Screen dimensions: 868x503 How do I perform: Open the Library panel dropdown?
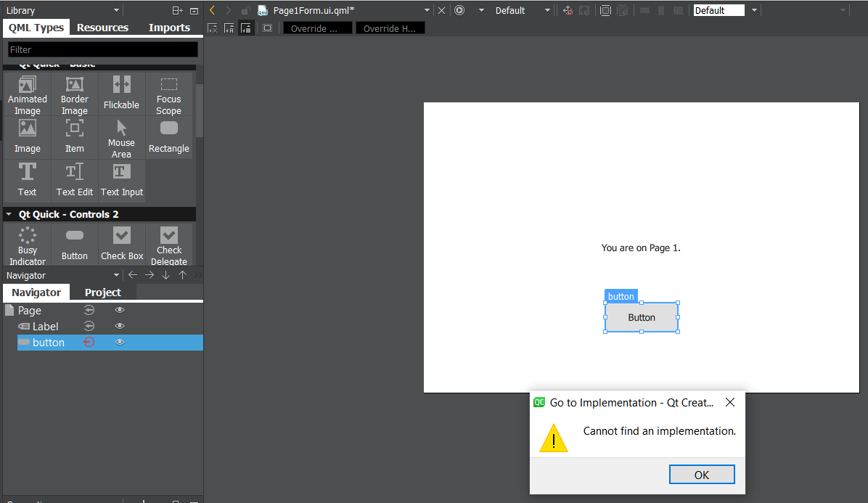116,10
